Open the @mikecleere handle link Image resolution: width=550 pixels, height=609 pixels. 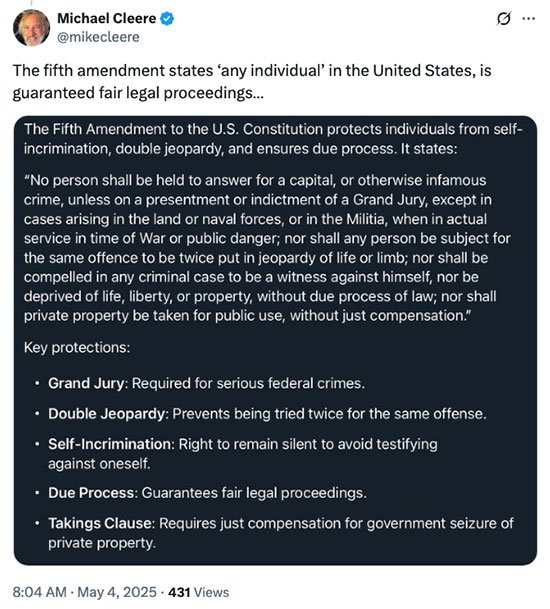tap(98, 37)
